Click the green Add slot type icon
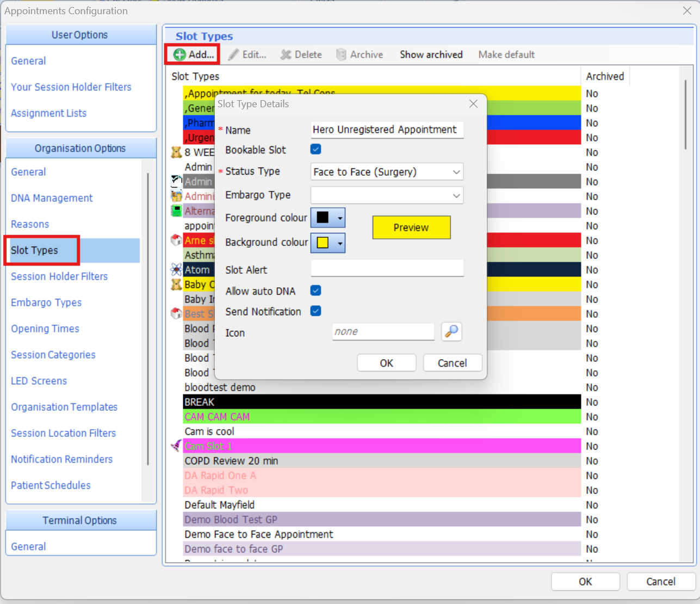Screen dimensions: 700x604 [x=179, y=54]
